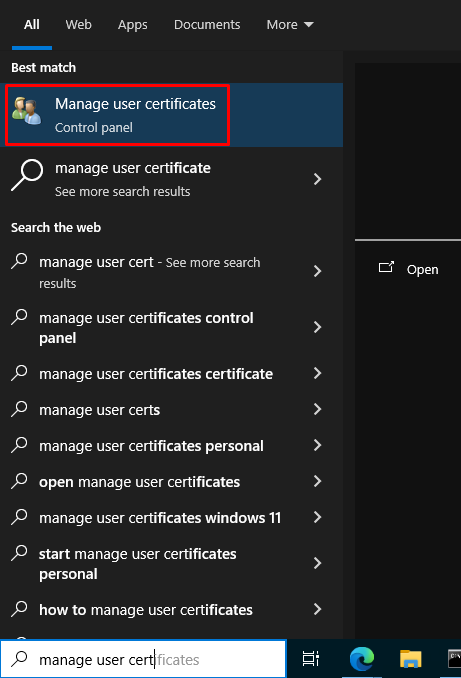The image size is (461, 678).
Task: Launch Microsoft Edge from the taskbar
Action: [x=362, y=659]
